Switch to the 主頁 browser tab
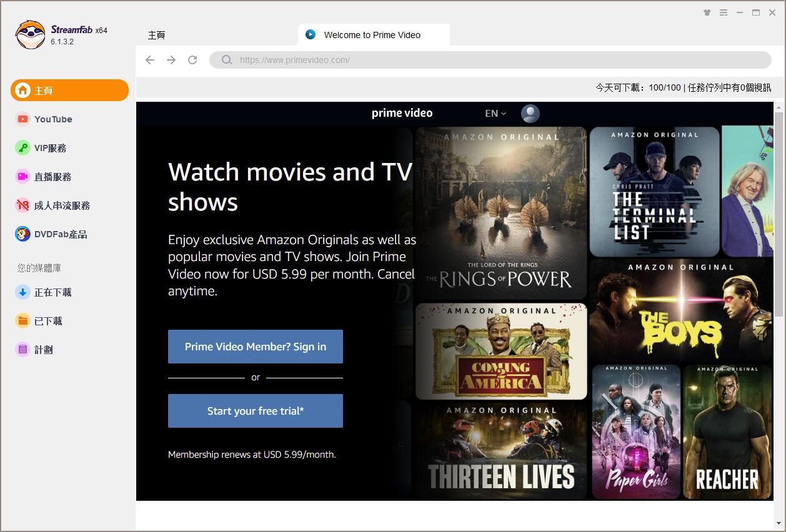Image resolution: width=786 pixels, height=532 pixels. [157, 35]
